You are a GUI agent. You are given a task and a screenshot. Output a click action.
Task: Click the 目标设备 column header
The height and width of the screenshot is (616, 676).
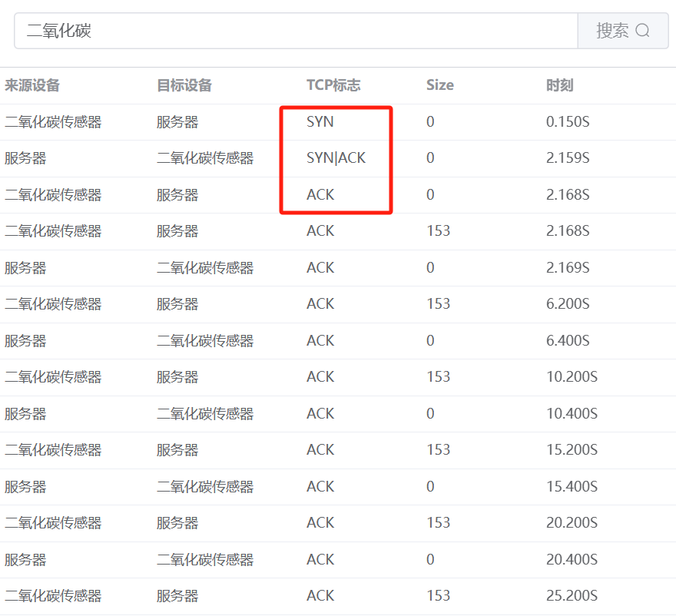tap(184, 85)
